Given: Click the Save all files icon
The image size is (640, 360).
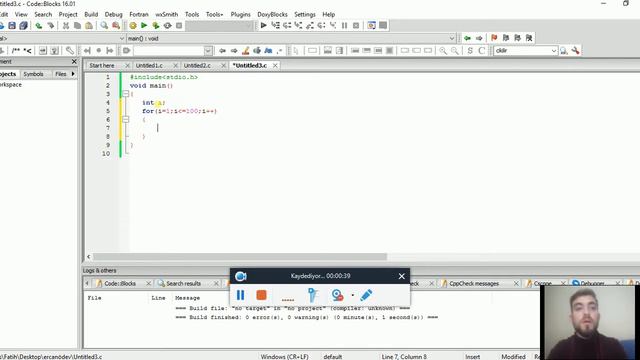Looking at the screenshot, I should point(23,26).
